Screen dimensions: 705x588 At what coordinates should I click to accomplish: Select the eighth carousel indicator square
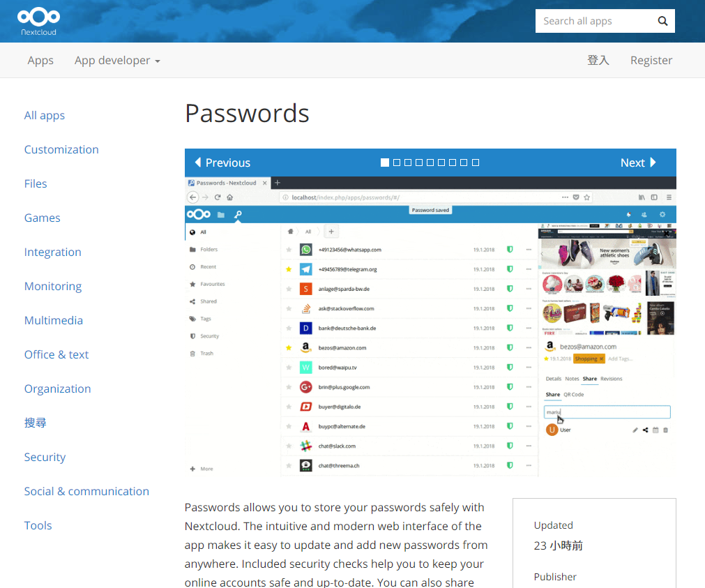(464, 163)
